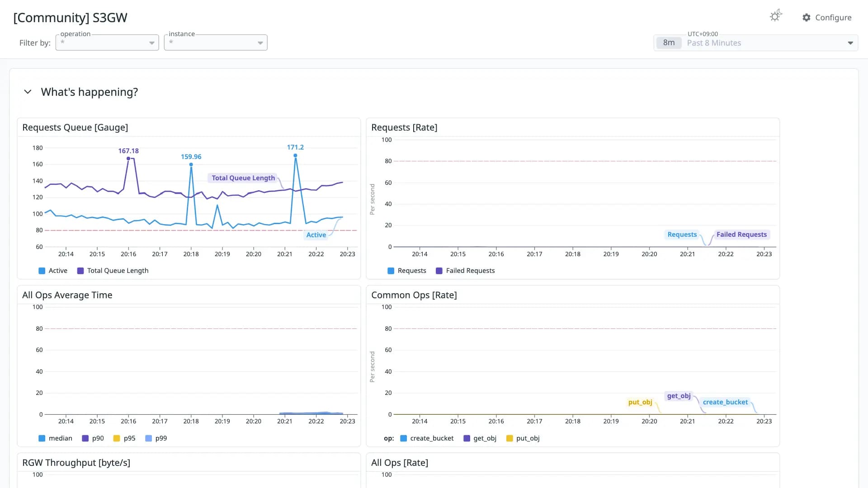Click the create_bucket series label on chart
868x488 pixels.
725,402
